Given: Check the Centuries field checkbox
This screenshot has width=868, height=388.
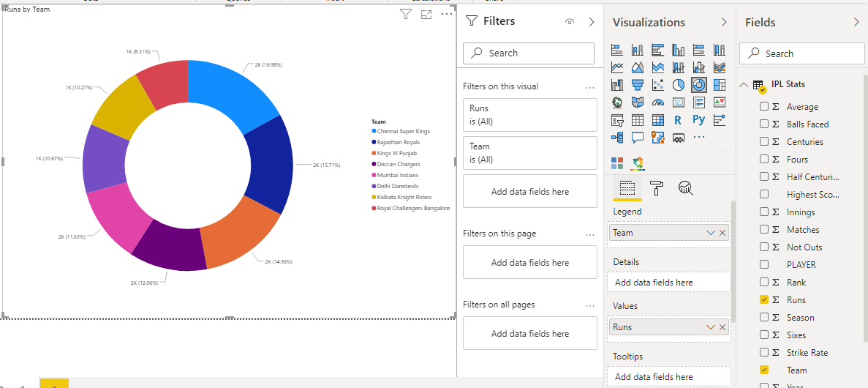Looking at the screenshot, I should pyautogui.click(x=764, y=142).
